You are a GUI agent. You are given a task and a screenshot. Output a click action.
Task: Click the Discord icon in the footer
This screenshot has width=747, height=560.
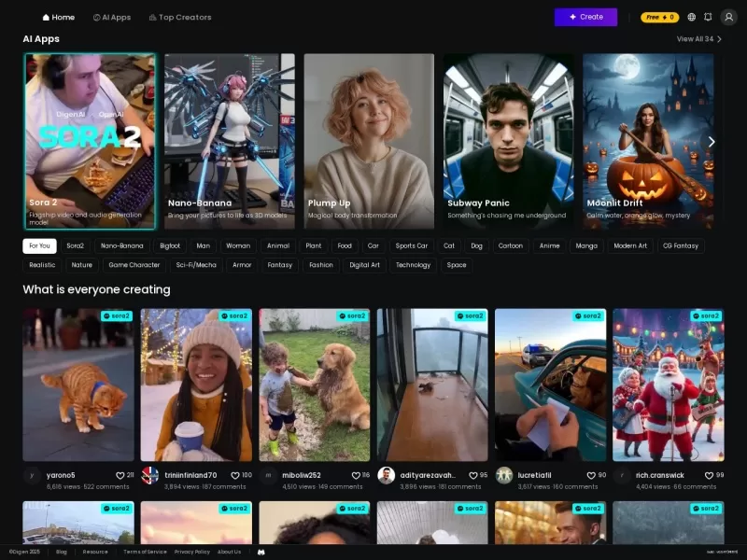(261, 552)
